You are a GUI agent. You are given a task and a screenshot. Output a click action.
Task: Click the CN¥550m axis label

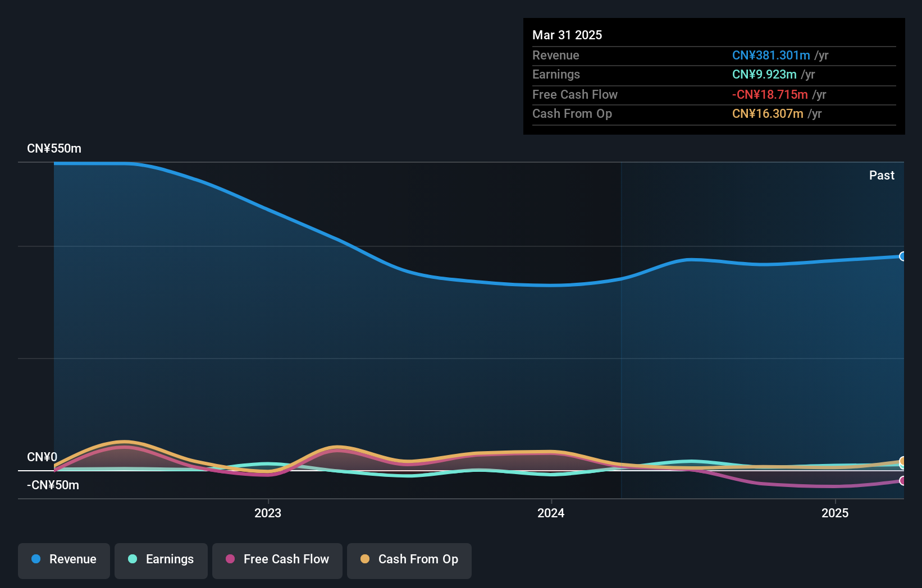(54, 149)
